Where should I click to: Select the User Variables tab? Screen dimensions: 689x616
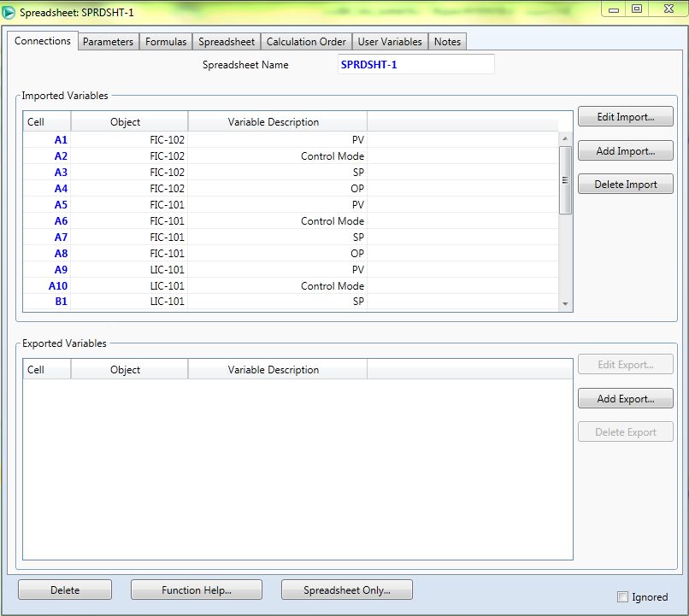tap(390, 42)
